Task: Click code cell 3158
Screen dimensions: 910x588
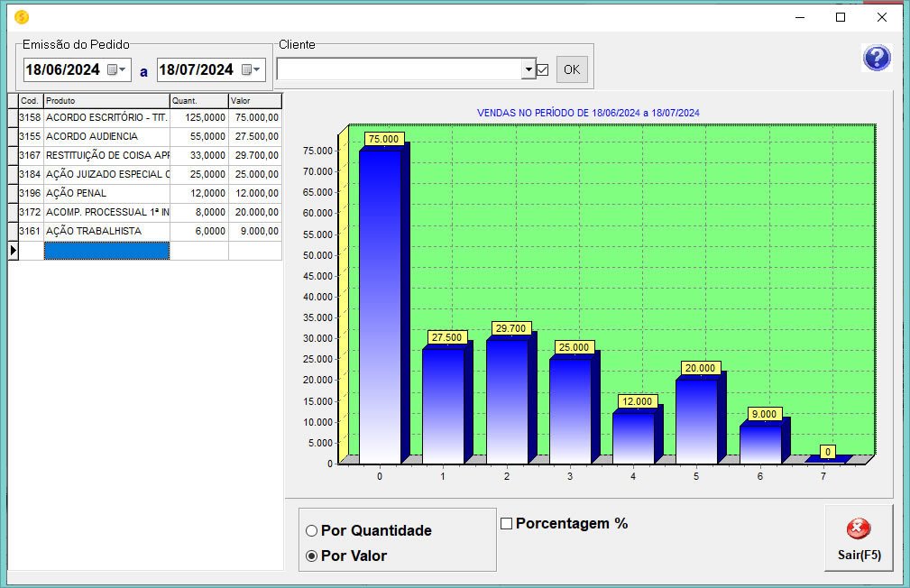Action: pos(31,117)
